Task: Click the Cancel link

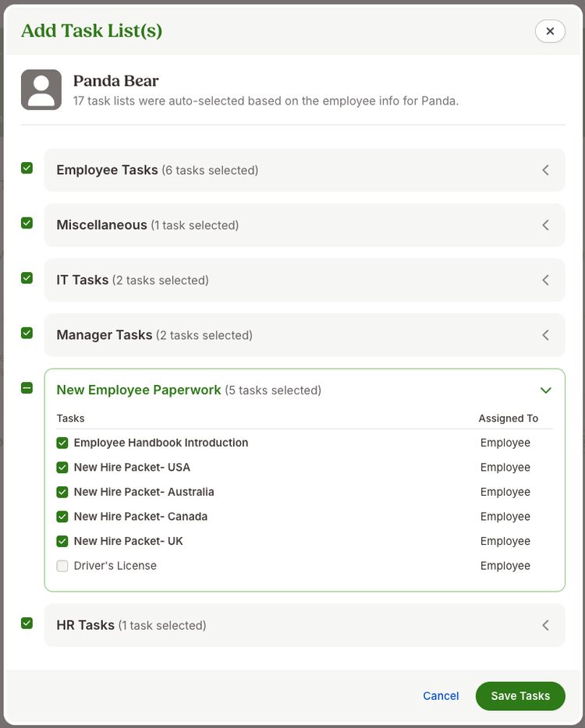Action: pyautogui.click(x=441, y=696)
